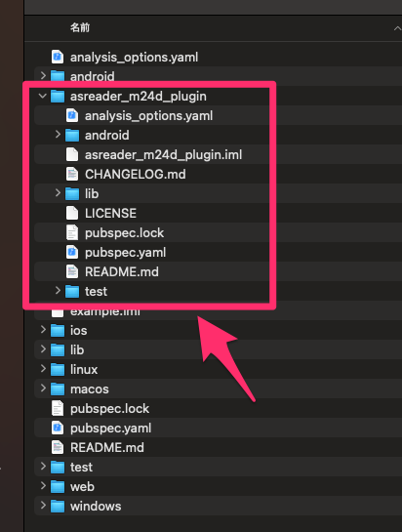
Task: Expand the macos folder arrow
Action: tap(43, 389)
